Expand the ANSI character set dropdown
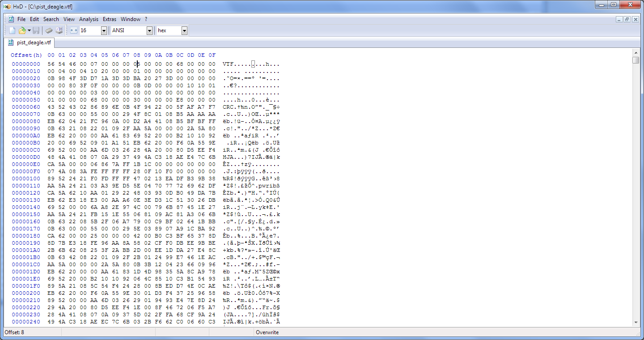The width and height of the screenshot is (644, 340). pos(149,30)
